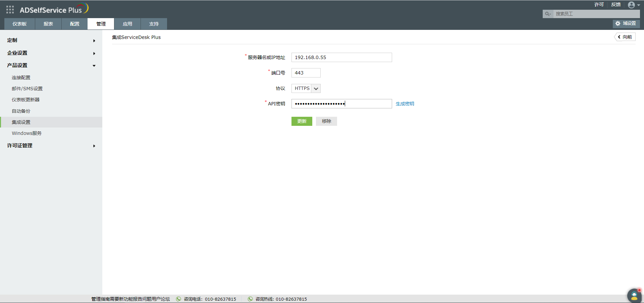
Task: Click the 生成密钥 link
Action: (405, 104)
